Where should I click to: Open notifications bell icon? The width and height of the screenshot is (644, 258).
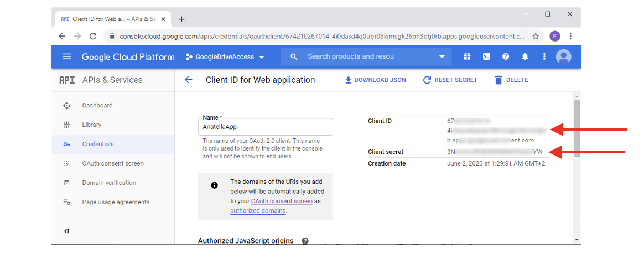525,56
